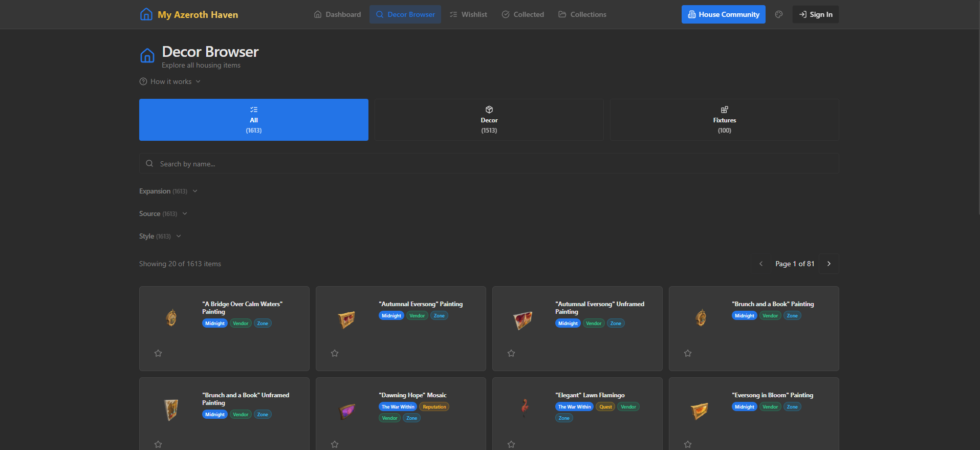The height and width of the screenshot is (450, 980).
Task: Click The War Within tag on "Dawning Hope" Mosaic
Action: pyautogui.click(x=398, y=407)
